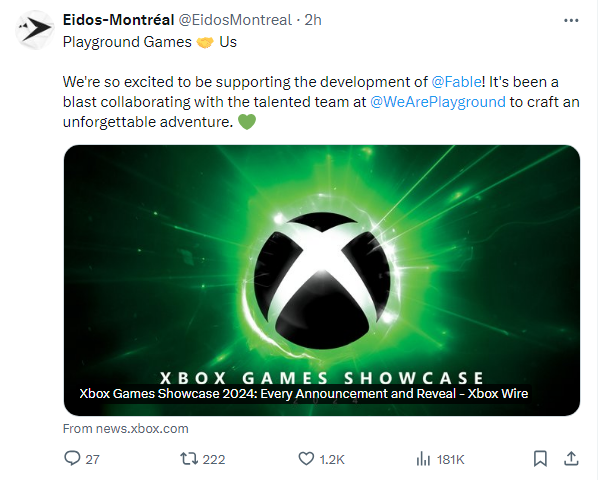Image resolution: width=601 pixels, height=480 pixels.
Task: Click the share arrow icon
Action: pos(571,458)
